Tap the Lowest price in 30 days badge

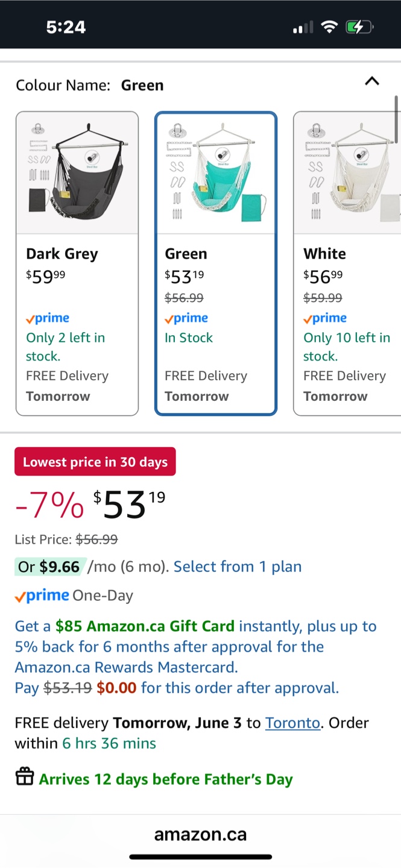95,462
